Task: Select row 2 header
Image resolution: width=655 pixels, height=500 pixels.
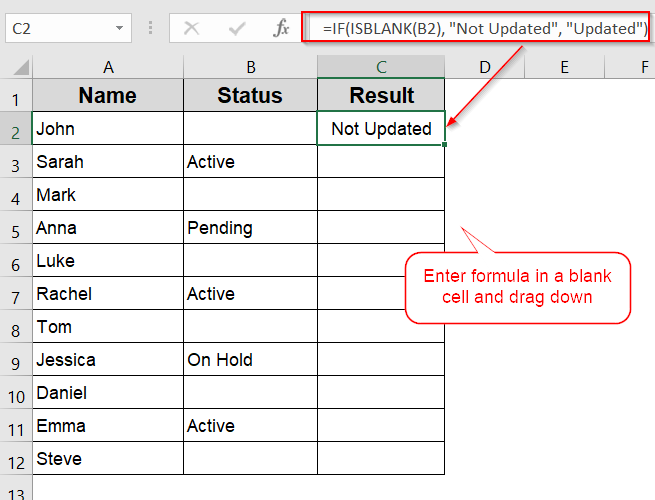Action: [x=16, y=128]
